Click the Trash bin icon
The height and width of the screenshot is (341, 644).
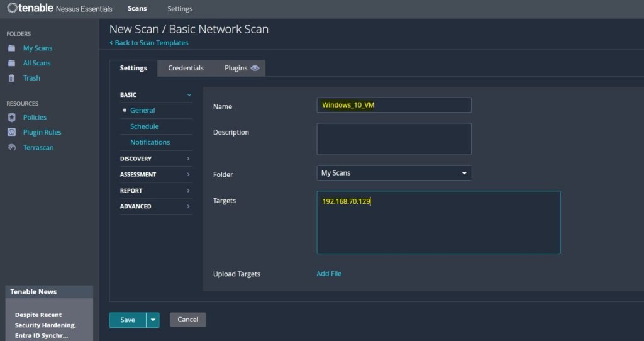point(11,78)
